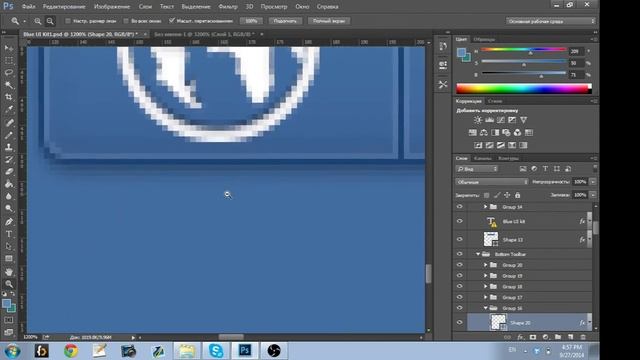This screenshot has width=640, height=360.
Task: Add a Color Balance adjustment
Action: point(484,133)
